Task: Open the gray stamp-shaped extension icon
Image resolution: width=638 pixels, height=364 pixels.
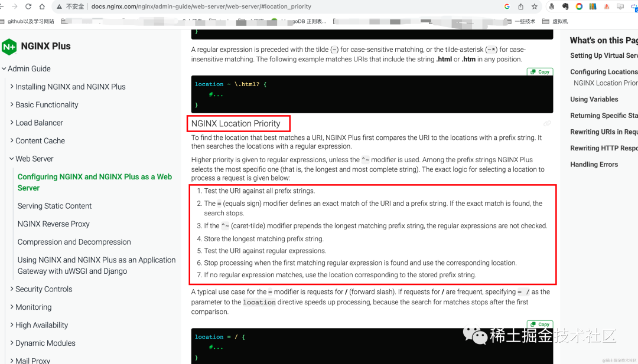Action: click(552, 6)
